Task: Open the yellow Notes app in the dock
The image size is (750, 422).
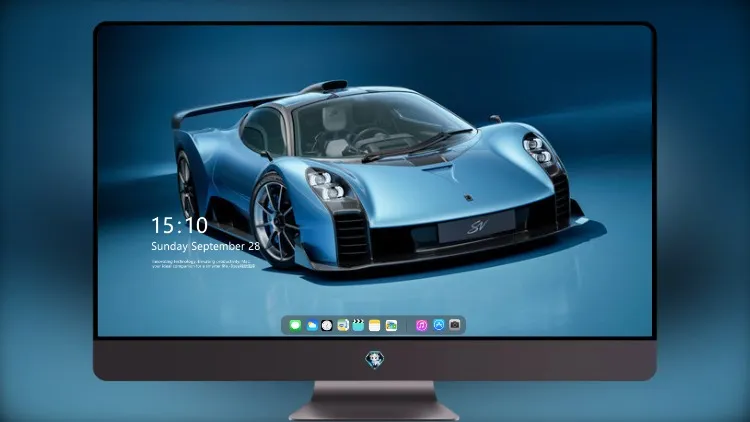Action: pos(375,325)
